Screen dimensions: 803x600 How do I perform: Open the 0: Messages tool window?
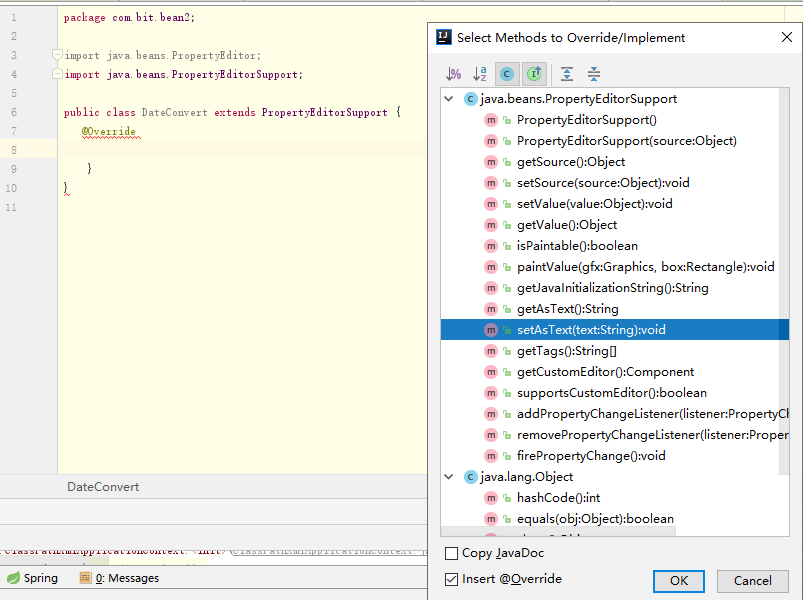click(119, 578)
